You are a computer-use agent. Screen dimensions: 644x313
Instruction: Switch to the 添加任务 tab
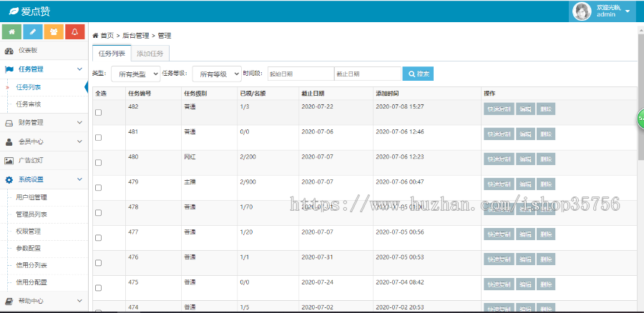(x=150, y=54)
